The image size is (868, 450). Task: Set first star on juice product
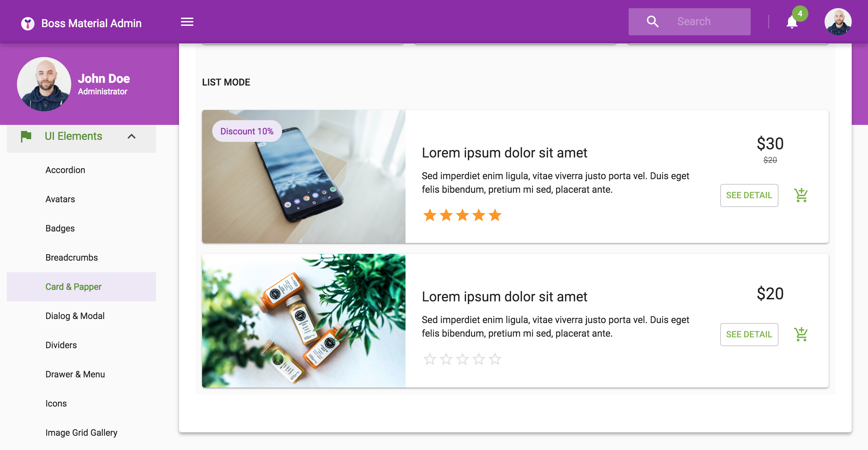tap(430, 359)
